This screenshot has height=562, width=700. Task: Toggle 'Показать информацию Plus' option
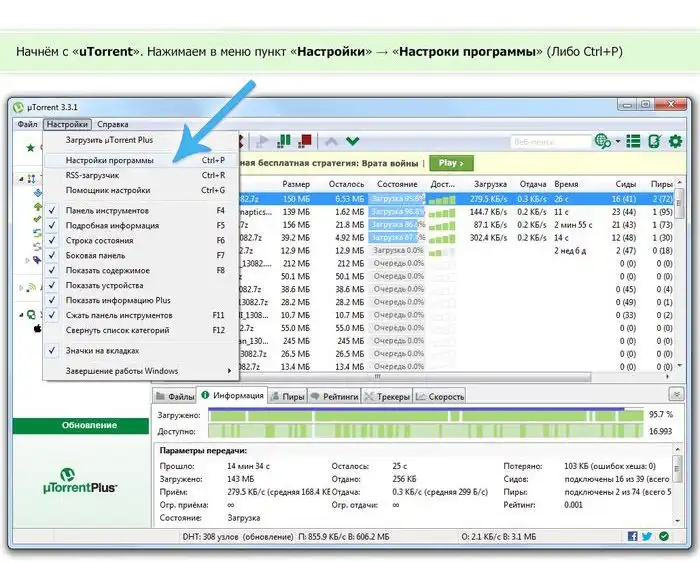(x=140, y=300)
